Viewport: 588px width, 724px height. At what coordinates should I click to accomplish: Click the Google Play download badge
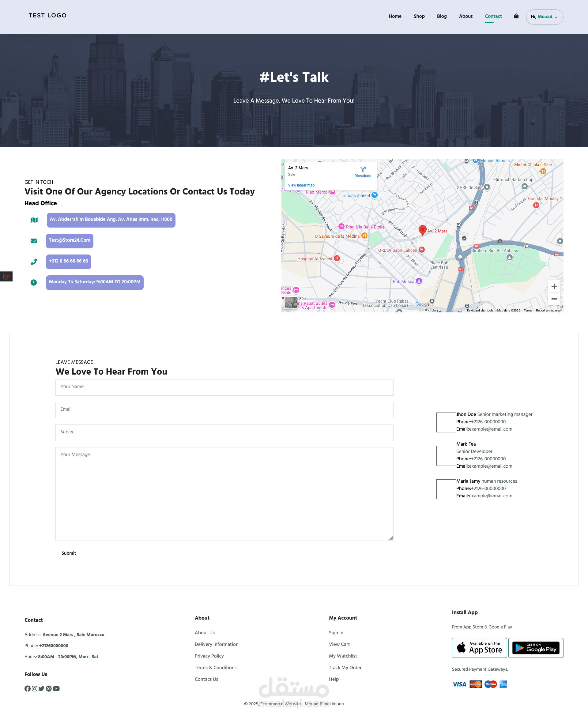point(536,647)
